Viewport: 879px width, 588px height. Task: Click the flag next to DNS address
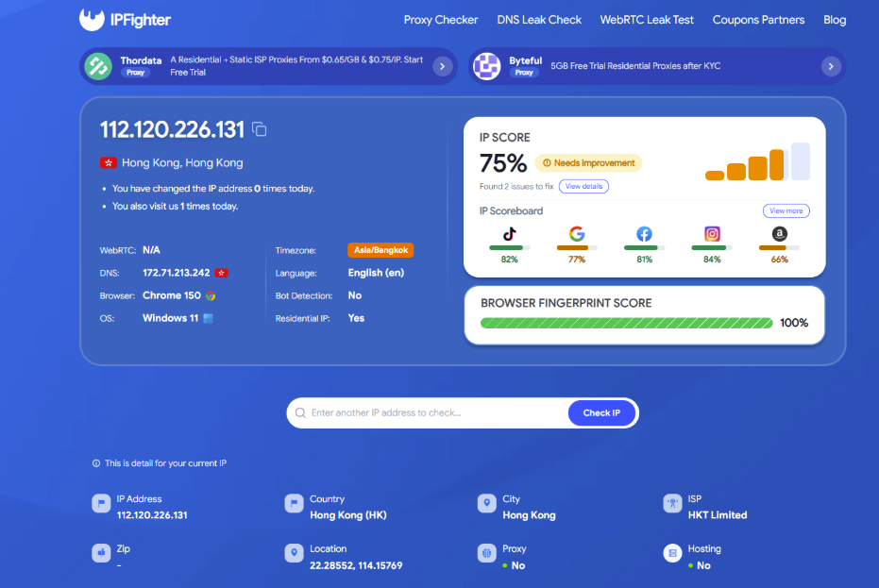tap(222, 273)
